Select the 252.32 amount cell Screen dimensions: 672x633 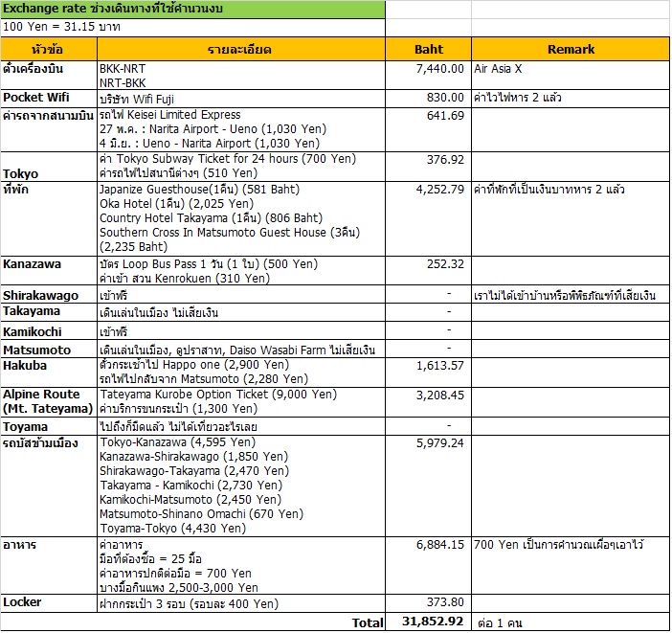[x=428, y=271]
